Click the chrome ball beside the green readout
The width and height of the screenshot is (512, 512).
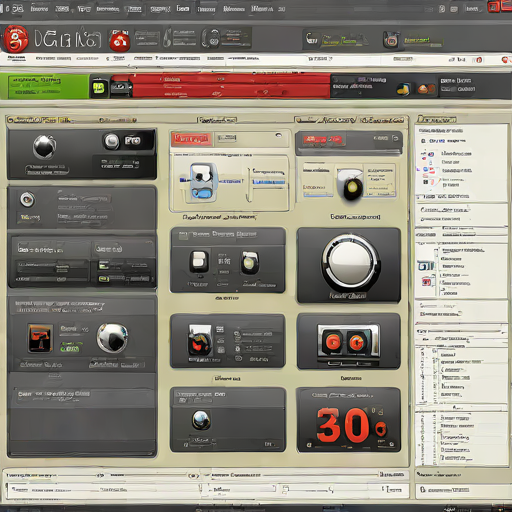click(x=112, y=338)
